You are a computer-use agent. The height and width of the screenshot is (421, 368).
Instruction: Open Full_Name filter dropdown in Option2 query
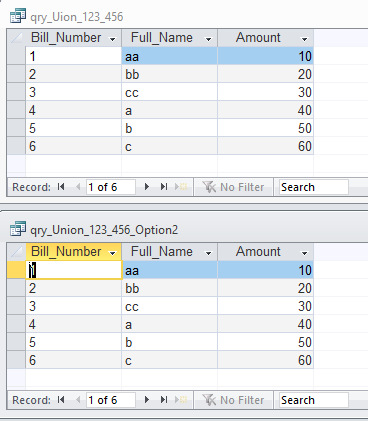[209, 253]
